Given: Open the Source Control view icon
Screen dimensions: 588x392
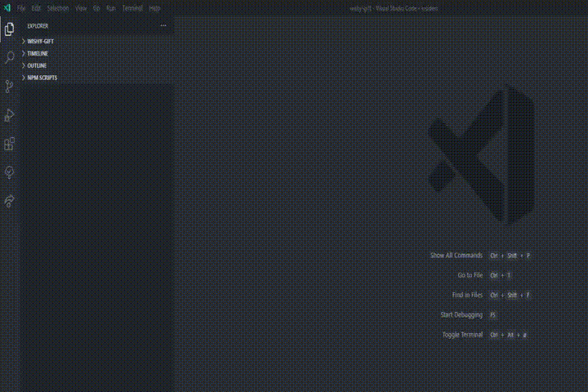Looking at the screenshot, I should point(9,87).
